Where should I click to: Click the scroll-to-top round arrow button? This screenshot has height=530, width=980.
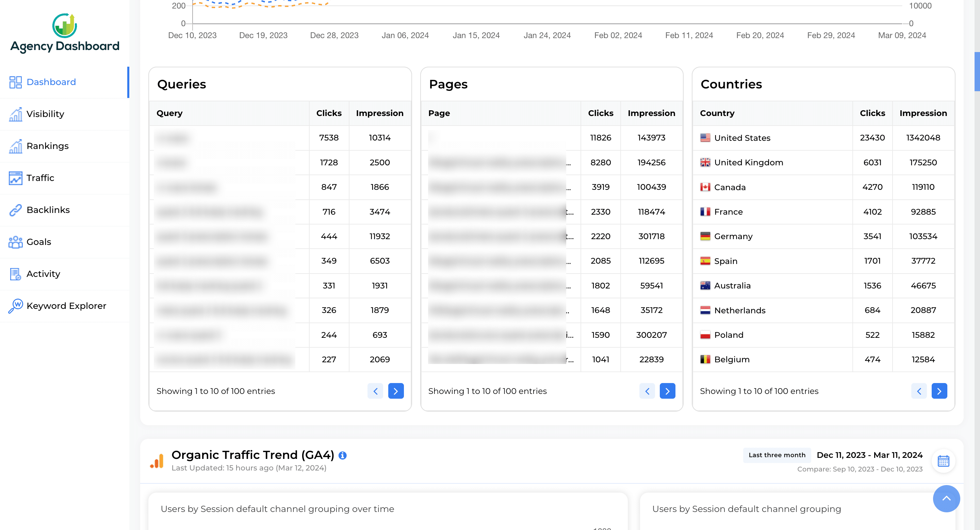point(946,498)
